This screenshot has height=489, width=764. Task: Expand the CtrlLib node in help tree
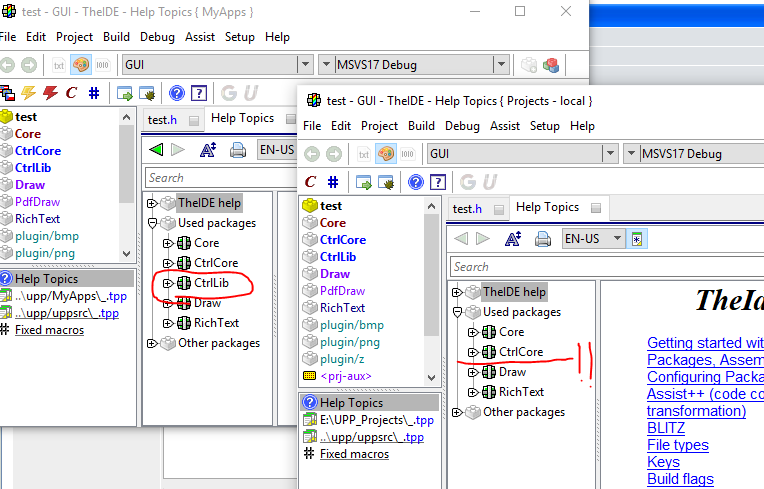[169, 283]
